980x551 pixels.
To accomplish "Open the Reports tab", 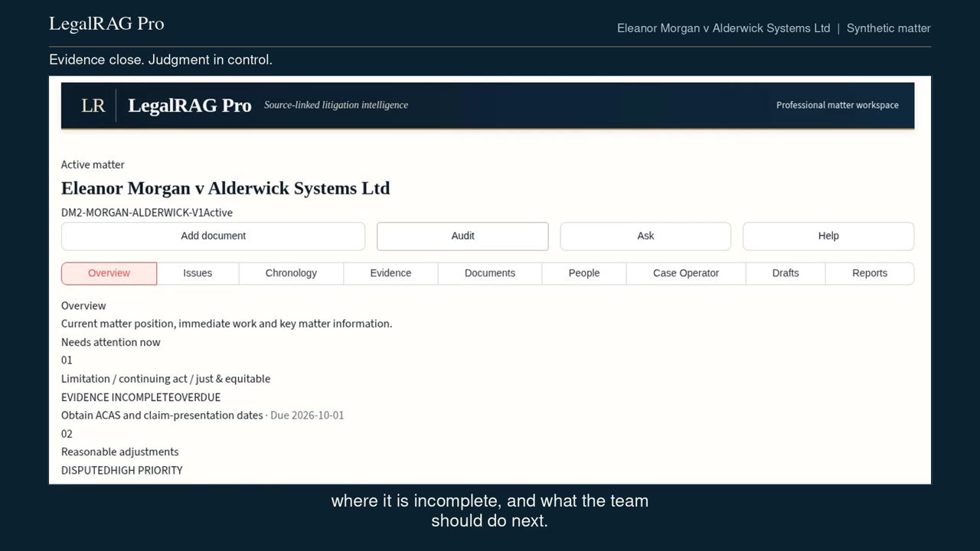I will coord(870,273).
